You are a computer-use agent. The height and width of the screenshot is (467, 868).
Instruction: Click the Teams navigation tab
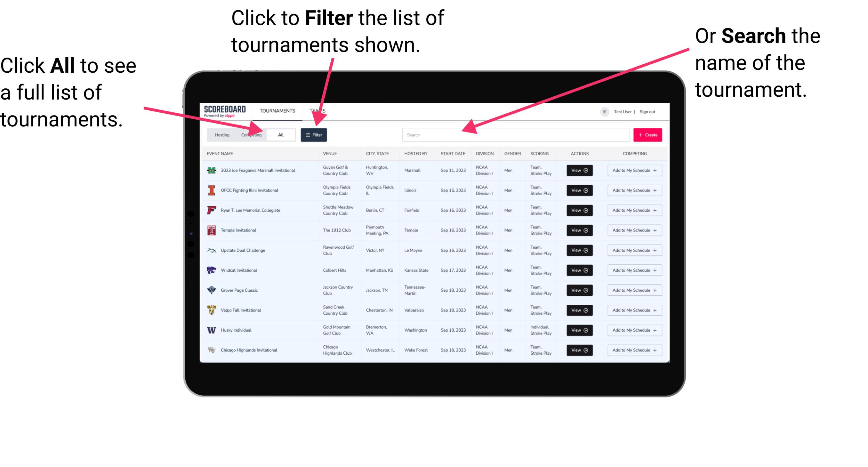click(x=318, y=110)
